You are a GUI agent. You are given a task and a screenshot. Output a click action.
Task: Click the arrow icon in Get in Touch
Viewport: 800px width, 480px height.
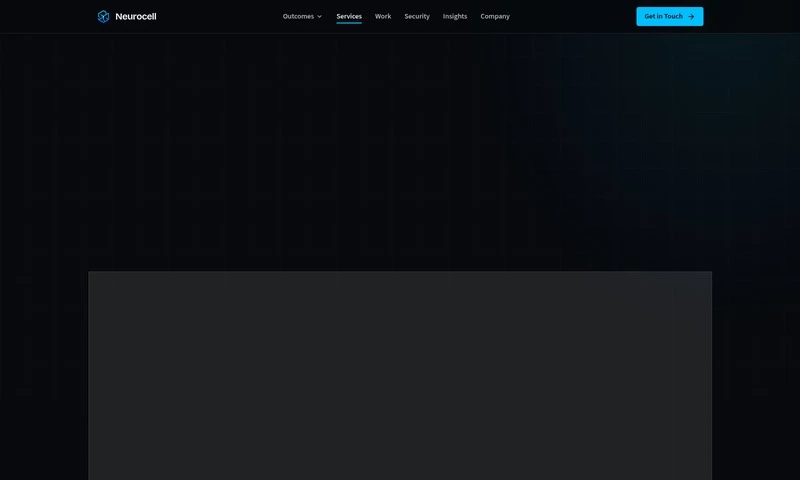[691, 16]
